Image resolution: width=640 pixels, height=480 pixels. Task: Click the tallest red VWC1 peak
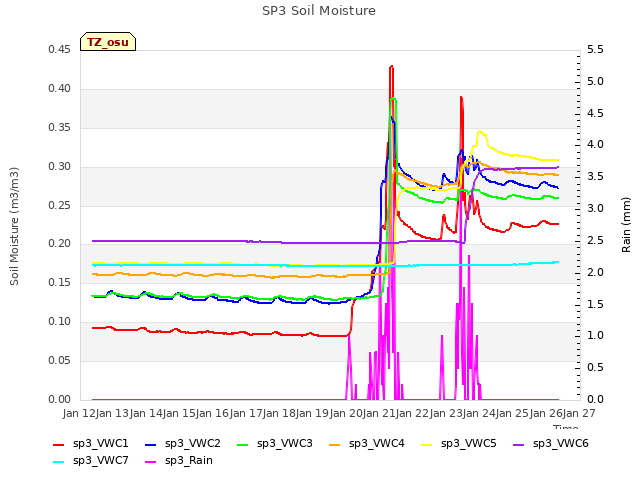click(391, 67)
